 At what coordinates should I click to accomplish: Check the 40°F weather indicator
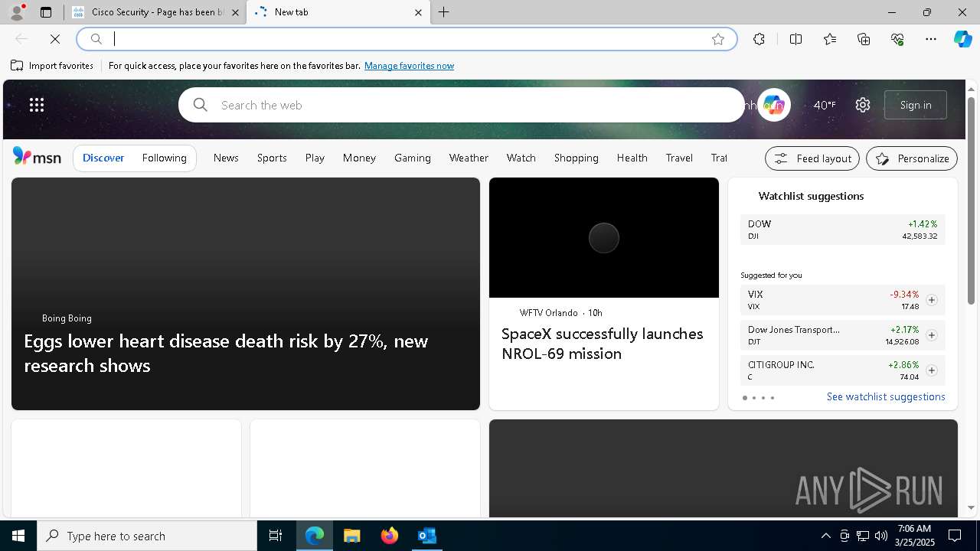825,105
